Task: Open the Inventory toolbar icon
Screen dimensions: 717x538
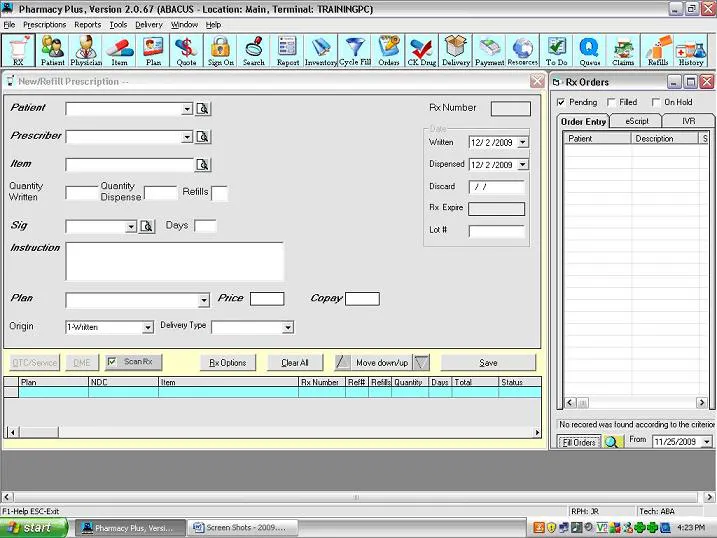Action: pos(321,50)
